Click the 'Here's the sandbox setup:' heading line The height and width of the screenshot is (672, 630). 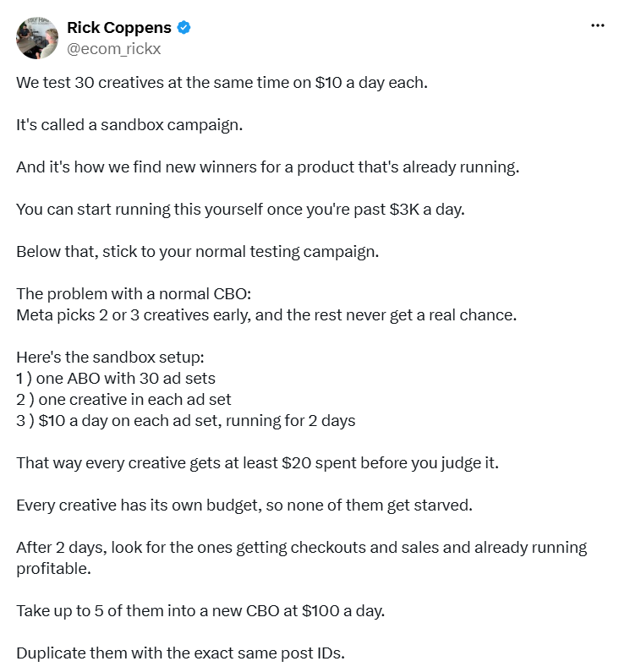[x=110, y=358]
